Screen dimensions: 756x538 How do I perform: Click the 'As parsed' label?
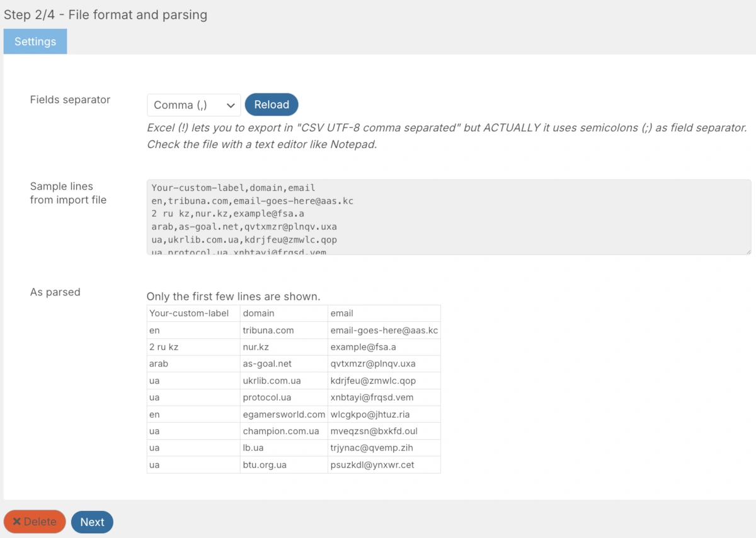(55, 292)
